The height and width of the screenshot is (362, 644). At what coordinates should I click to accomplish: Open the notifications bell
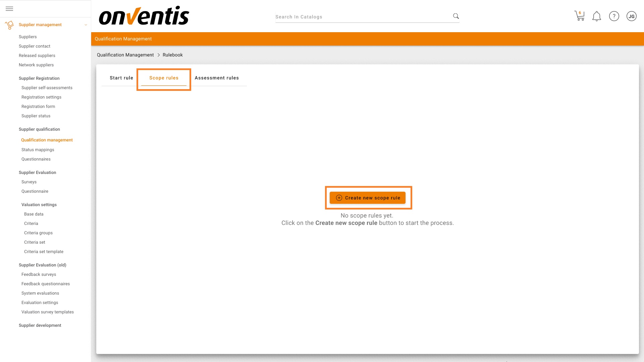pos(596,16)
